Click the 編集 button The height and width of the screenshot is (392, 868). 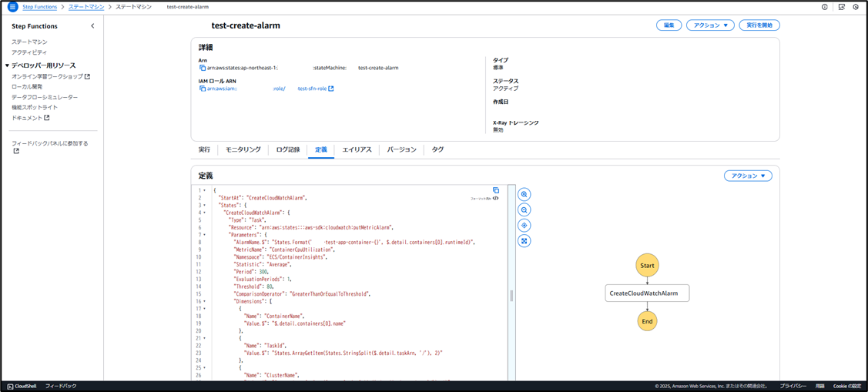point(669,25)
